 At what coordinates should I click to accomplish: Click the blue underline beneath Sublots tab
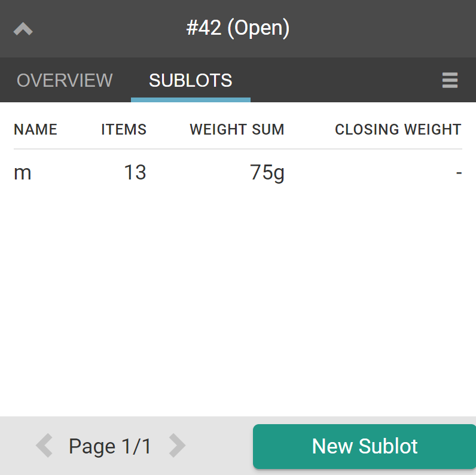[x=190, y=100]
